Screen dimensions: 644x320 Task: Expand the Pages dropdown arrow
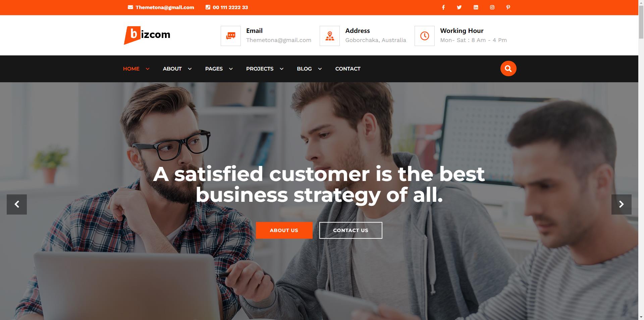[x=231, y=69]
